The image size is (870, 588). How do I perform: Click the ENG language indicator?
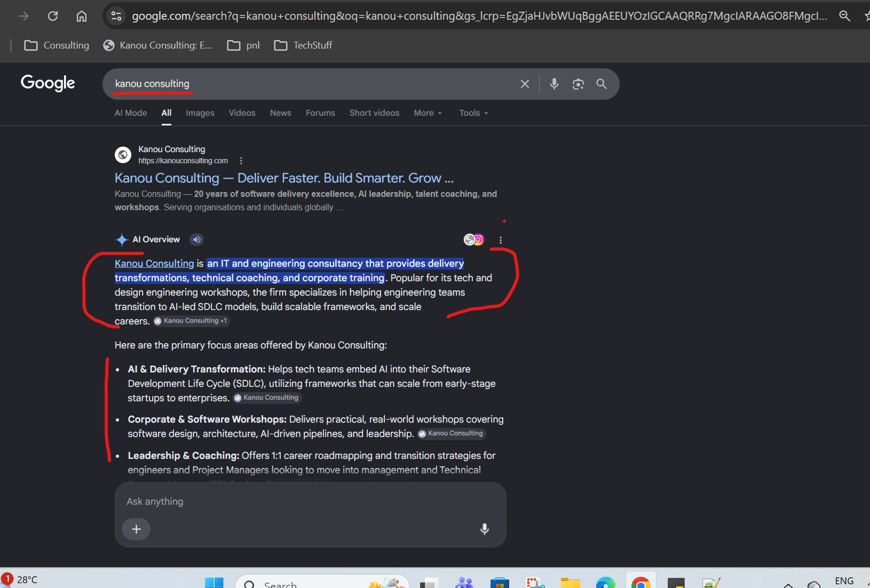pyautogui.click(x=844, y=581)
